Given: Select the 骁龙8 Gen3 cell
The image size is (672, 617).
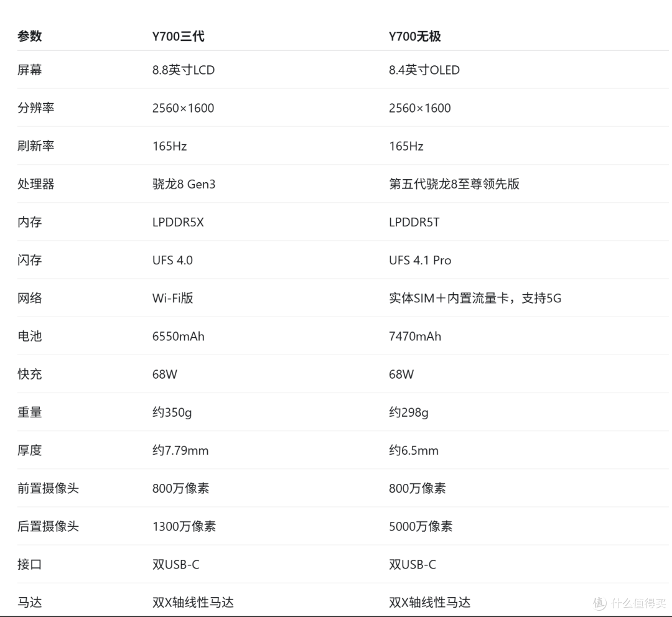Looking at the screenshot, I should pyautogui.click(x=184, y=184).
